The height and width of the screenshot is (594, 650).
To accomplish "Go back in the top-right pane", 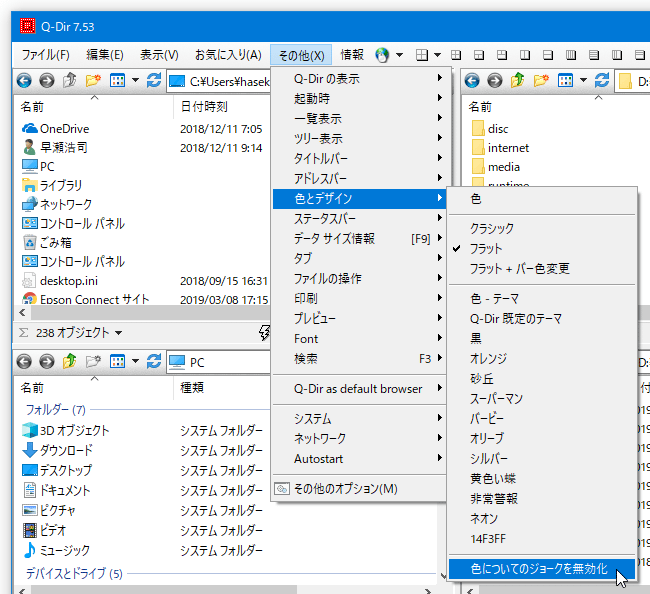I will [472, 80].
